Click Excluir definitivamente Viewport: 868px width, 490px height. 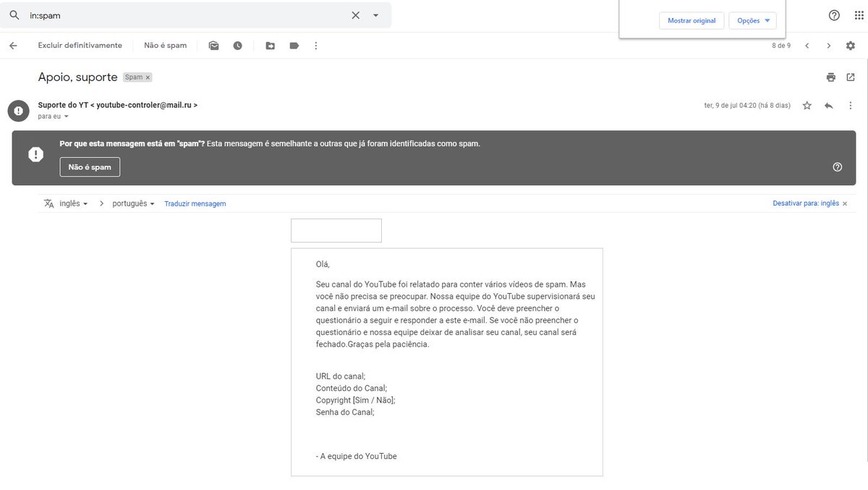tap(80, 46)
